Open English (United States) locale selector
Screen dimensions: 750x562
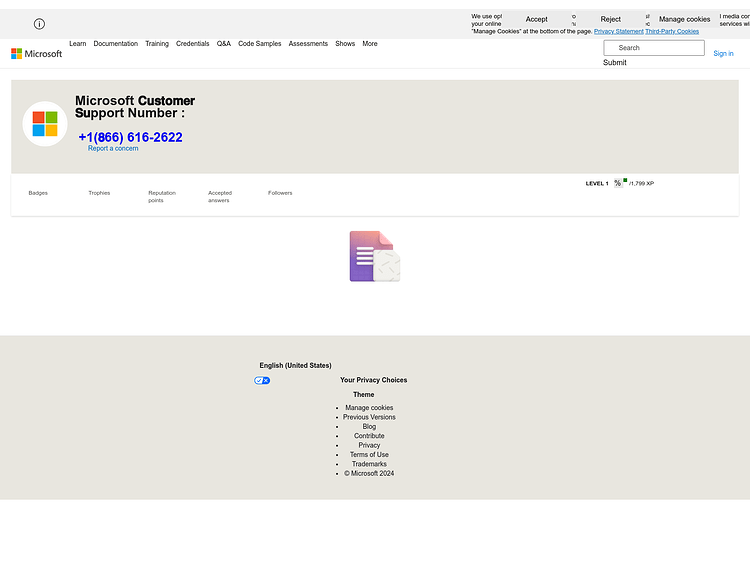click(x=296, y=365)
